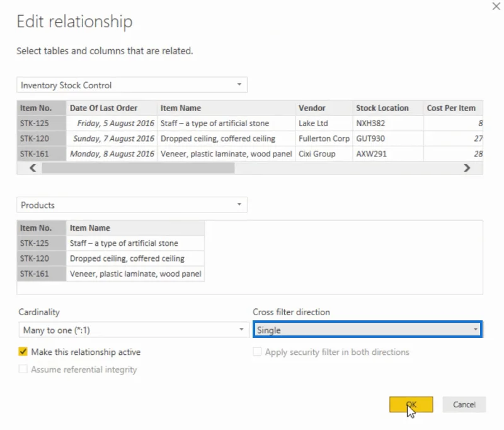Select Item Name column in Products table
Image resolution: width=504 pixels, height=430 pixels.
tap(135, 228)
